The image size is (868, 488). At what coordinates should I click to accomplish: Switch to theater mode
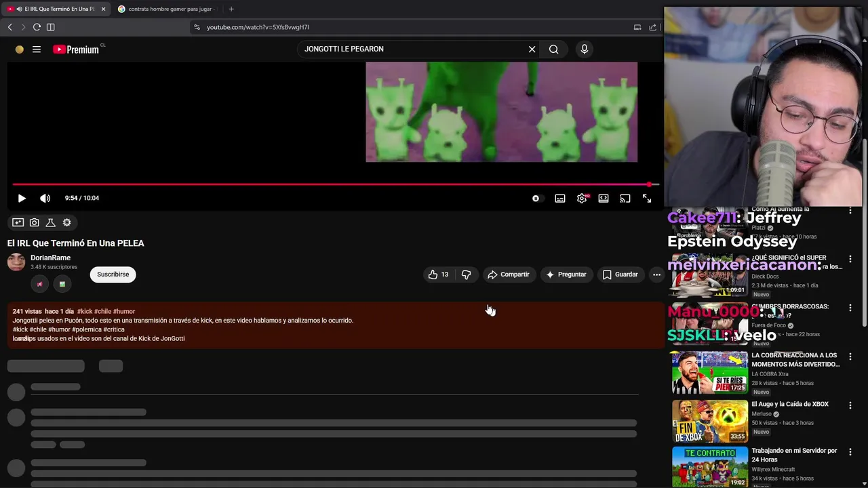pos(604,198)
